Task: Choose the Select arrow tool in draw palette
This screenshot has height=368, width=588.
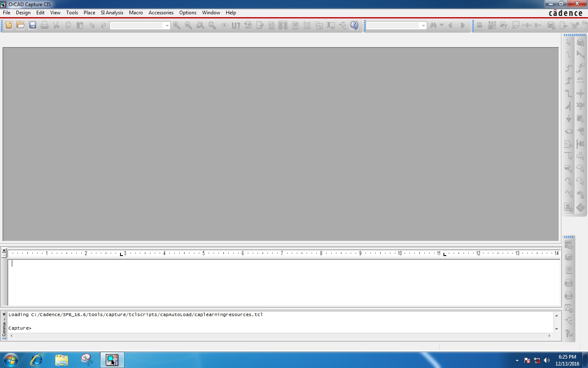Action: click(x=569, y=43)
